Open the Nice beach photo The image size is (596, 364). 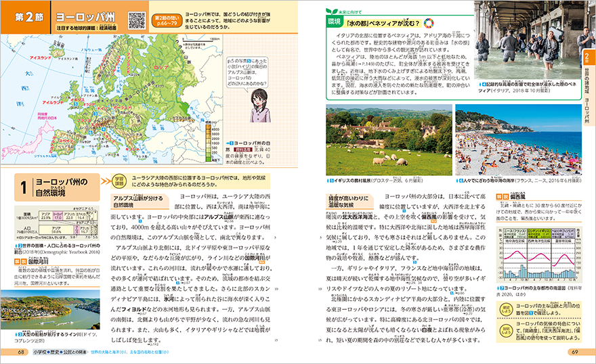click(x=519, y=140)
